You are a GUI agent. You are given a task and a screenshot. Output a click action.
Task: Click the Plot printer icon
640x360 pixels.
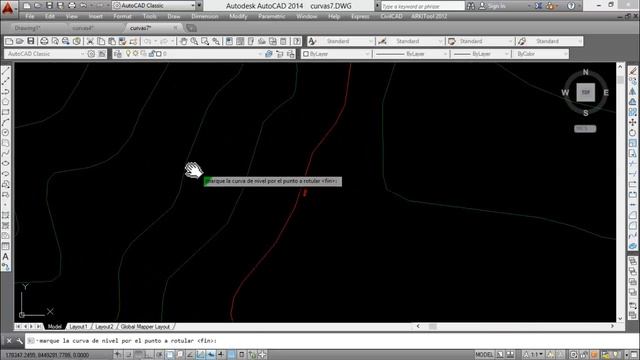[44, 41]
